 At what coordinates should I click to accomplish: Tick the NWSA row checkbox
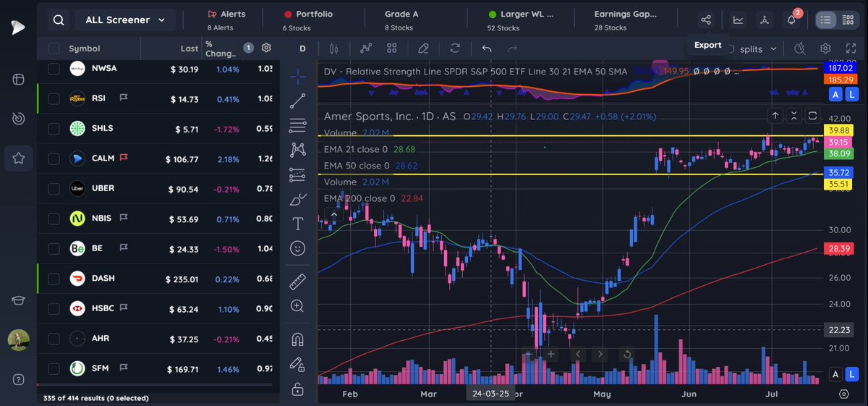pos(54,68)
